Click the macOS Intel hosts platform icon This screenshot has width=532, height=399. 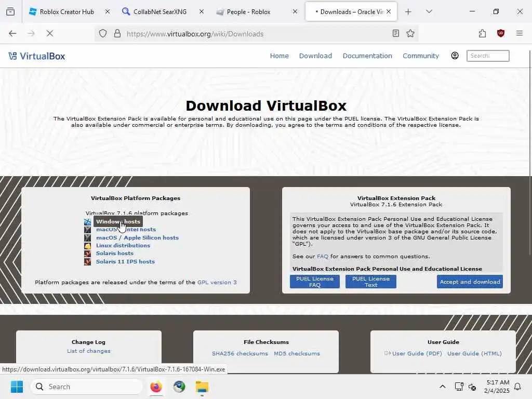tap(87, 230)
